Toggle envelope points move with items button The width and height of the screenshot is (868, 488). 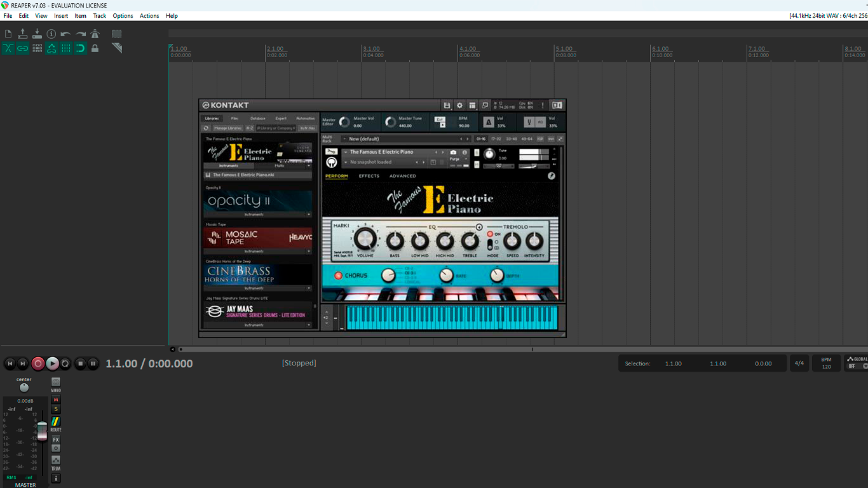(x=51, y=48)
